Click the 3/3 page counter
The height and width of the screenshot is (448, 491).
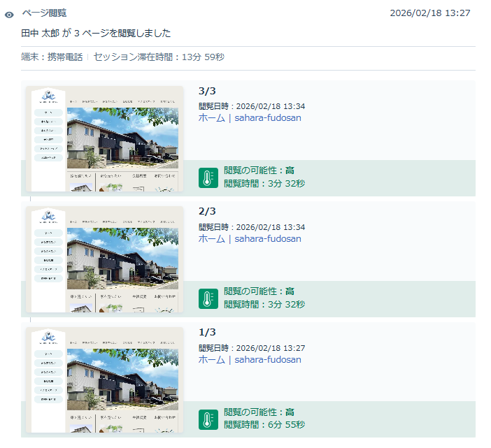tap(207, 91)
